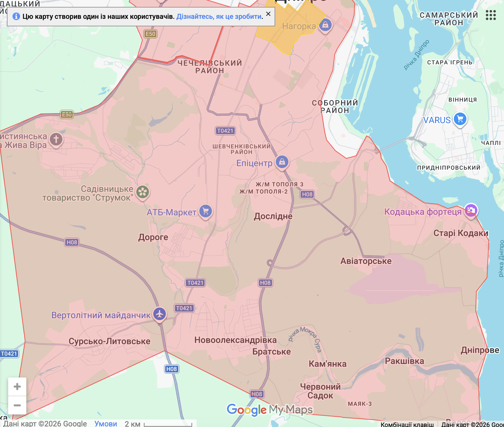Viewport: 504px width, 427px height.
Task: Open the Google apps grid menu
Action: click(x=491, y=15)
